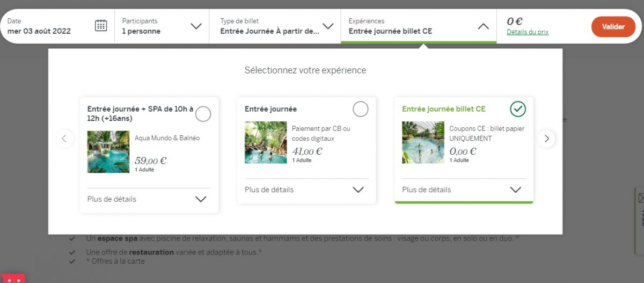
Task: Open the date calendar icon
Action: tap(101, 25)
